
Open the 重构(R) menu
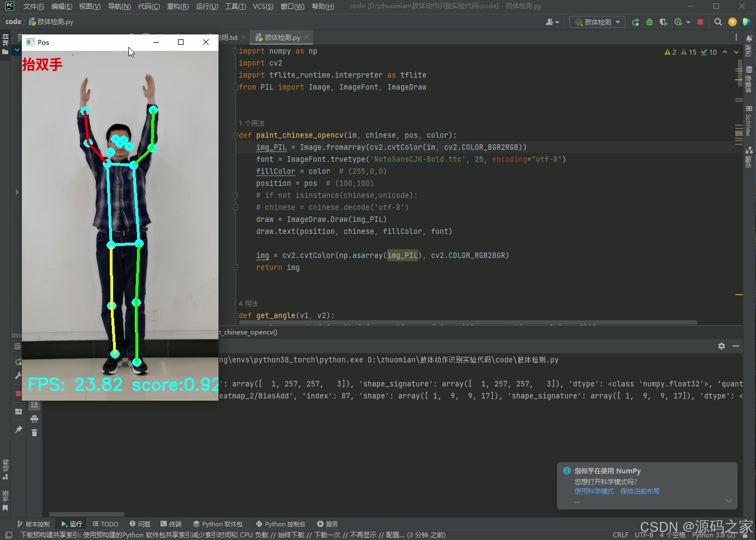178,7
